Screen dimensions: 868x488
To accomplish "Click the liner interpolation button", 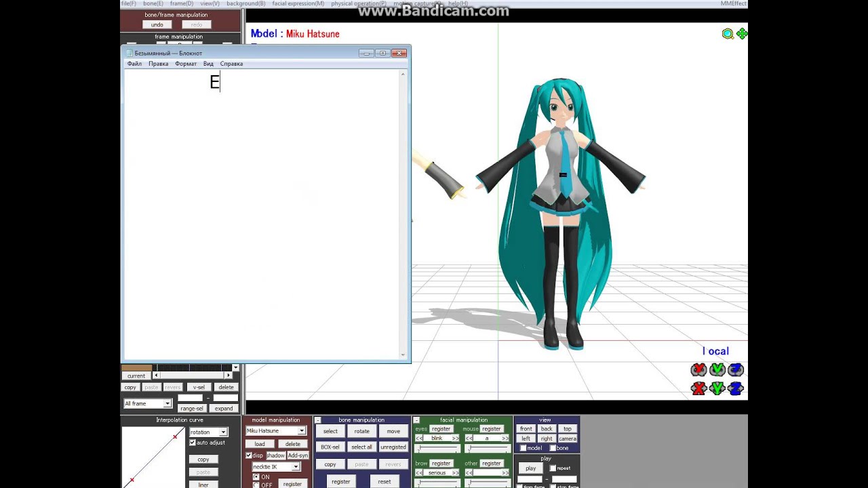I will [x=203, y=485].
